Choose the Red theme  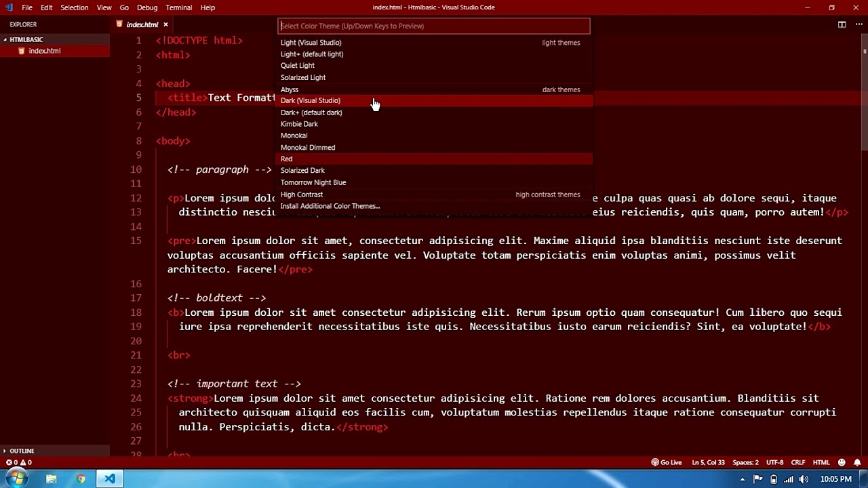(x=435, y=159)
